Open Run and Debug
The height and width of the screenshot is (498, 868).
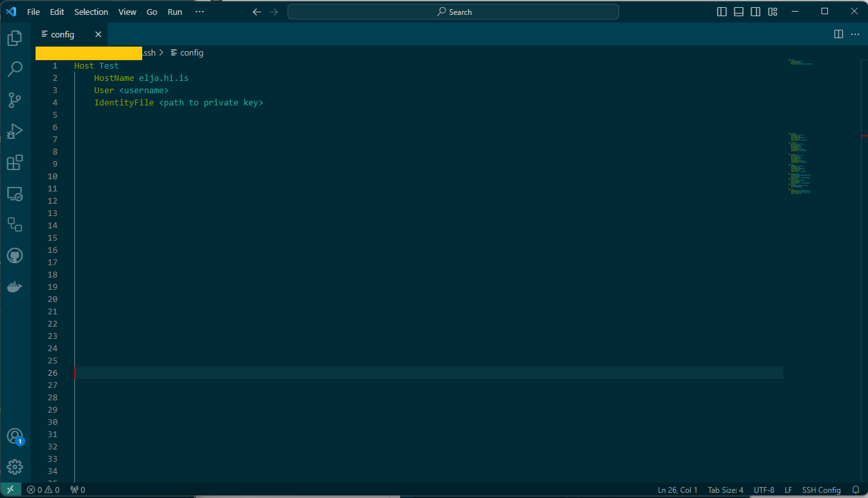pyautogui.click(x=15, y=131)
